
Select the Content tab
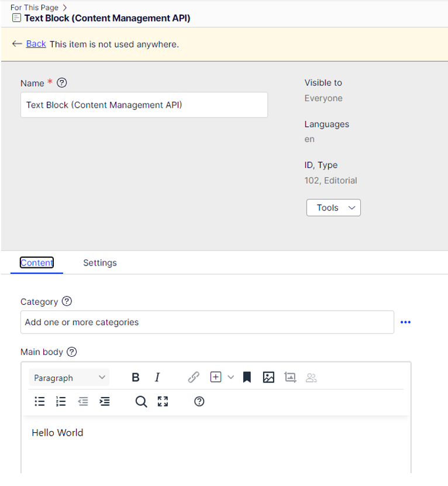pyautogui.click(x=37, y=263)
